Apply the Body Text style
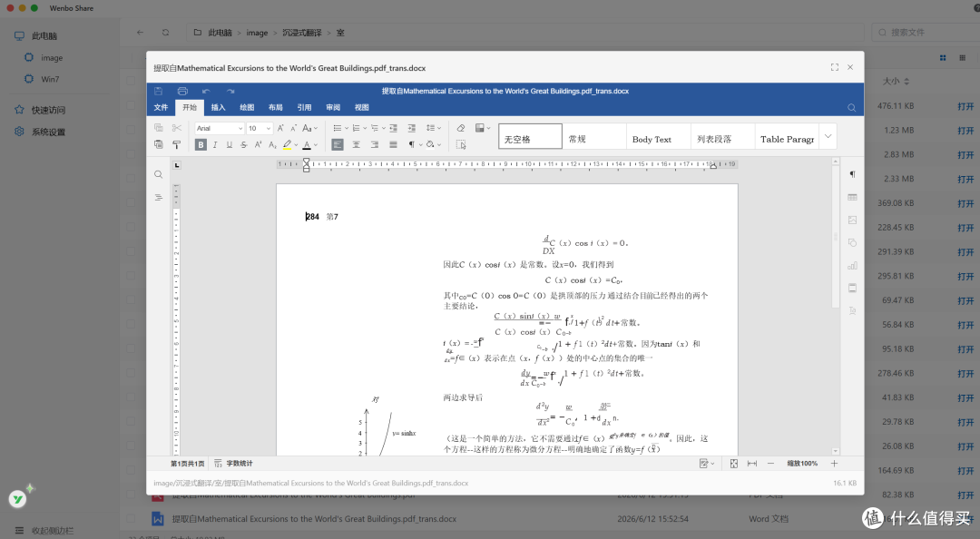Viewport: 980px width, 539px height. coord(658,136)
